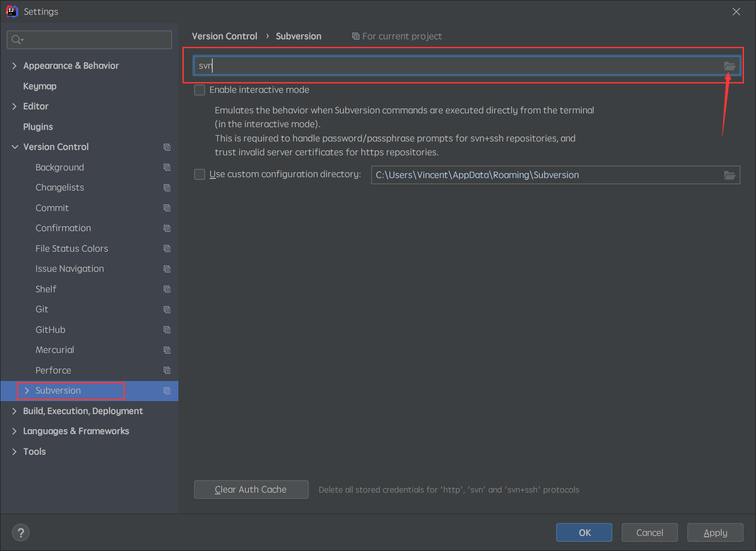Focus the settings search field
This screenshot has height=551, width=756.
(89, 40)
